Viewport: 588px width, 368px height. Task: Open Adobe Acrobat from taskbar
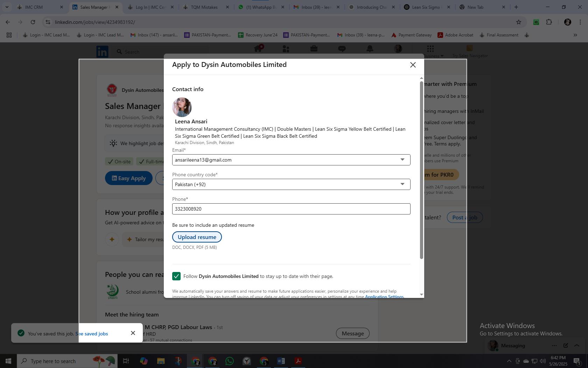(x=298, y=361)
